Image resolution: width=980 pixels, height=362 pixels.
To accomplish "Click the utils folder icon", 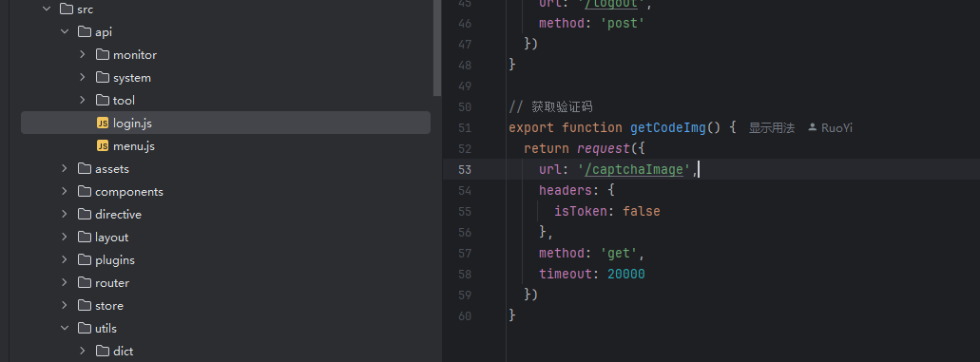I will 85,328.
